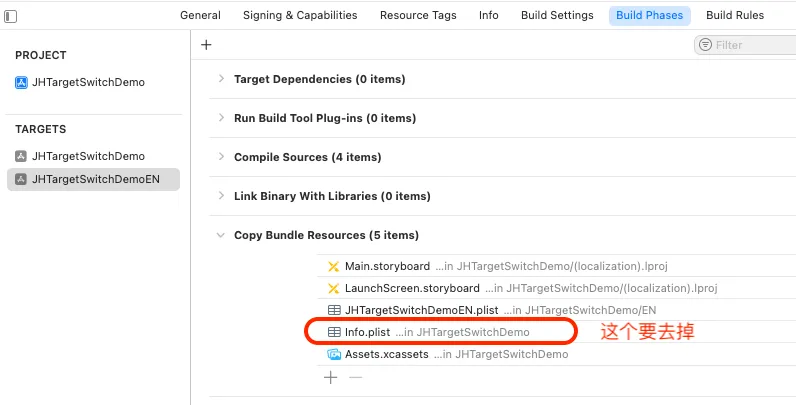Open the Build Rules tab
The image size is (796, 405).
[x=735, y=16]
